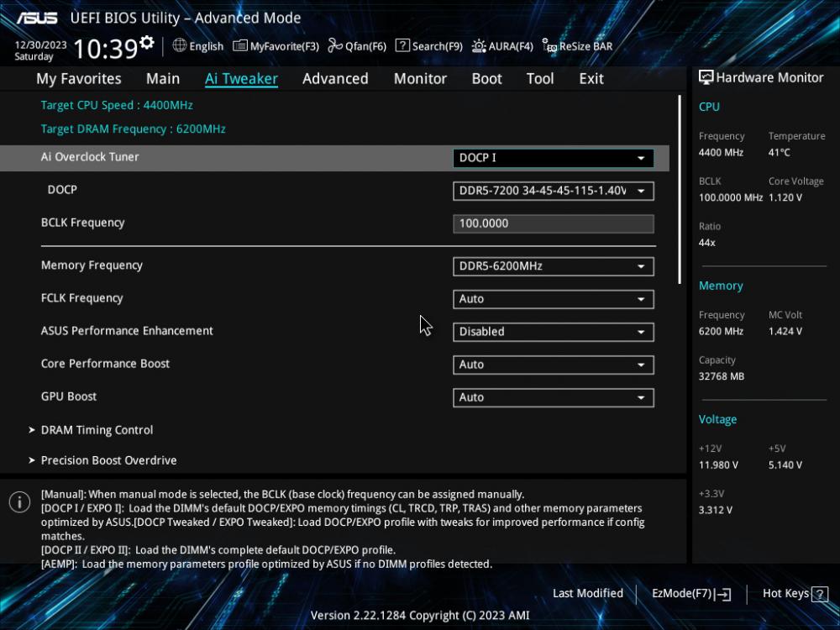The width and height of the screenshot is (840, 630).
Task: Open DOCP profile dropdown
Action: click(x=553, y=191)
